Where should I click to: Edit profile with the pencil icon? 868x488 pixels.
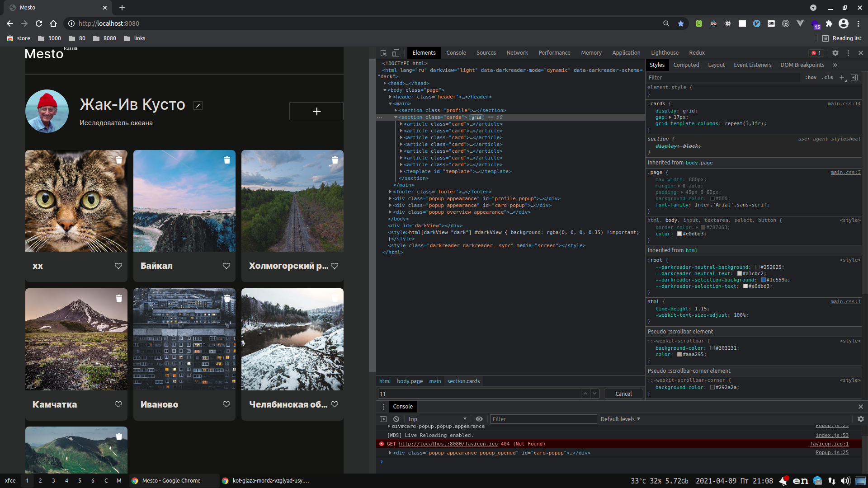click(198, 105)
